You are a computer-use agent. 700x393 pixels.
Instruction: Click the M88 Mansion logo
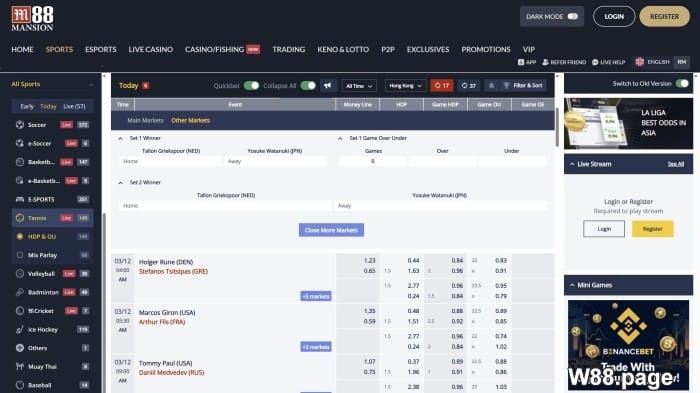click(x=32, y=18)
